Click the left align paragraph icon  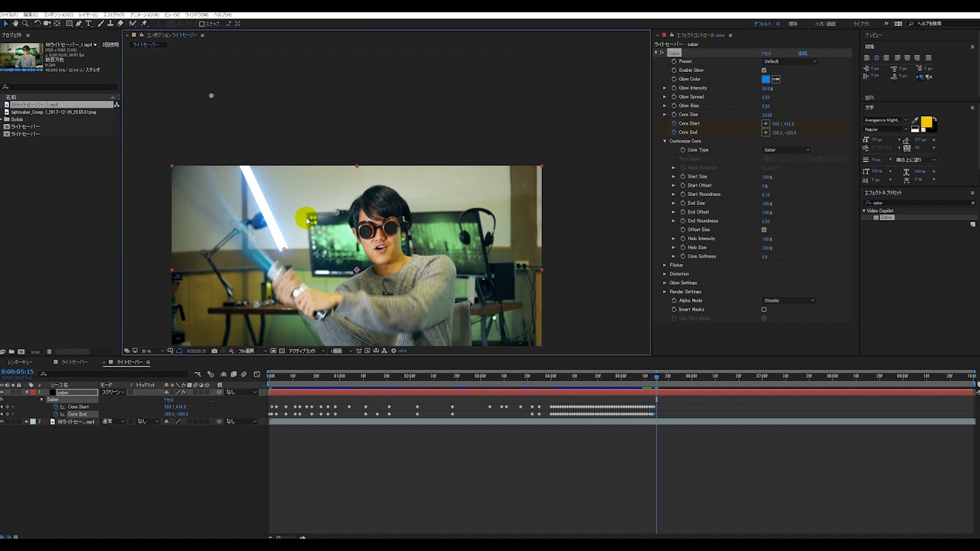point(866,57)
